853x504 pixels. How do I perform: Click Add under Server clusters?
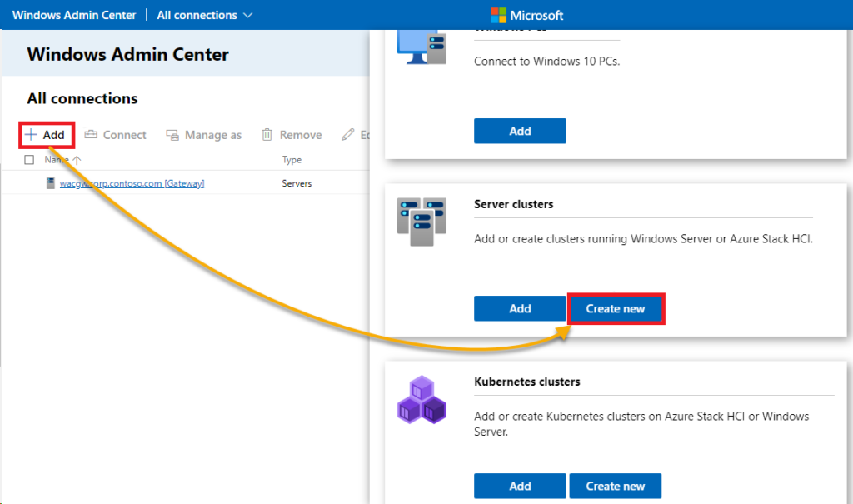520,308
